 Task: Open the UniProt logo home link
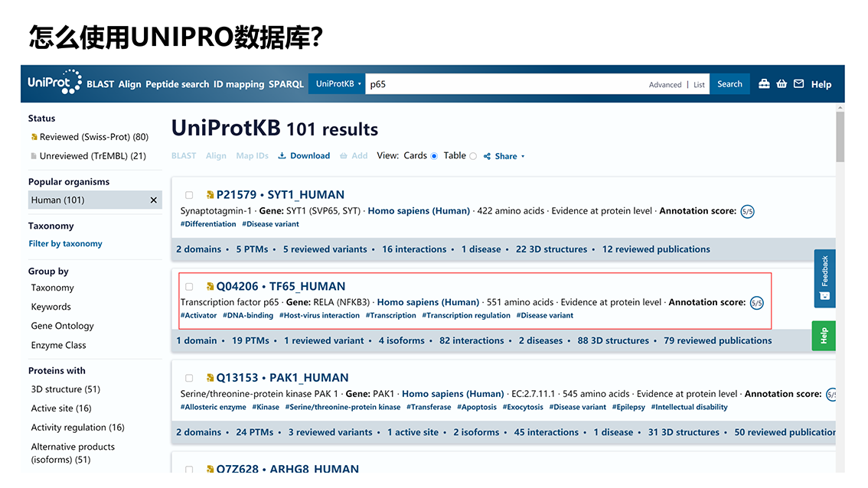tap(55, 83)
